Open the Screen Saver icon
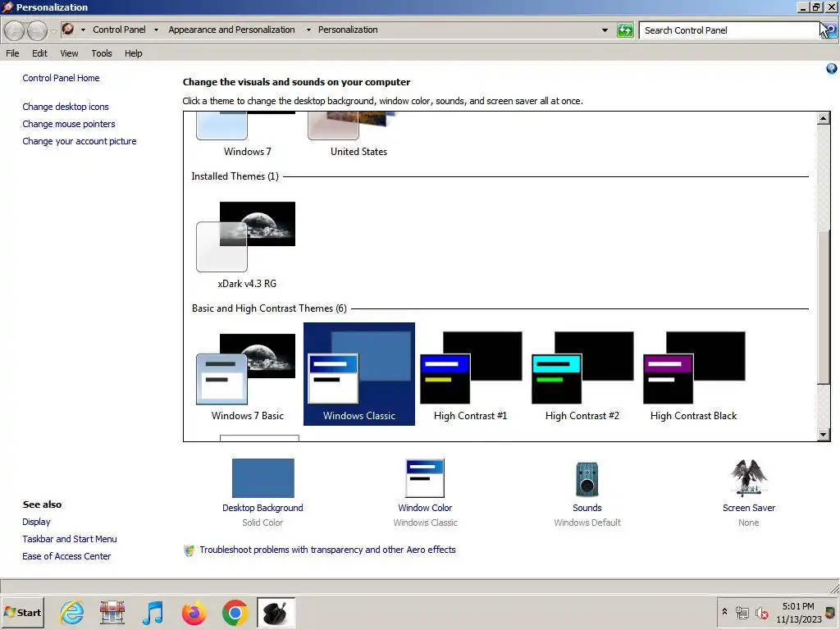The image size is (840, 630). coord(749,478)
